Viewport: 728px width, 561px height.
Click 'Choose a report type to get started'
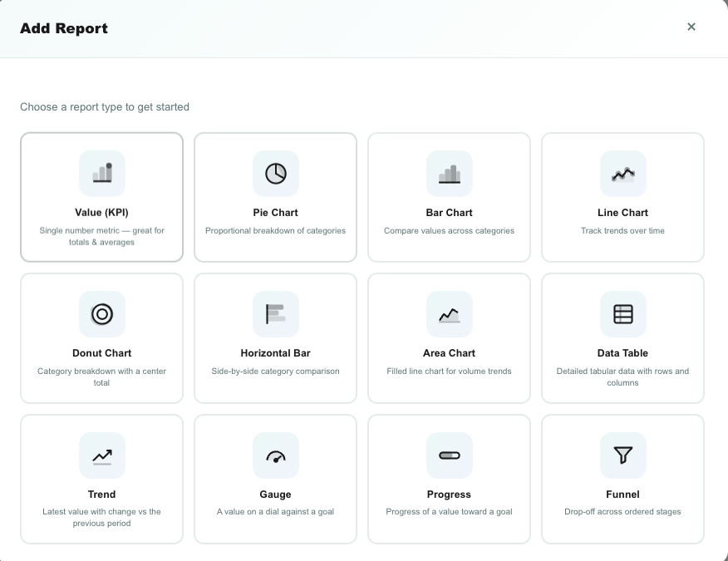point(105,107)
